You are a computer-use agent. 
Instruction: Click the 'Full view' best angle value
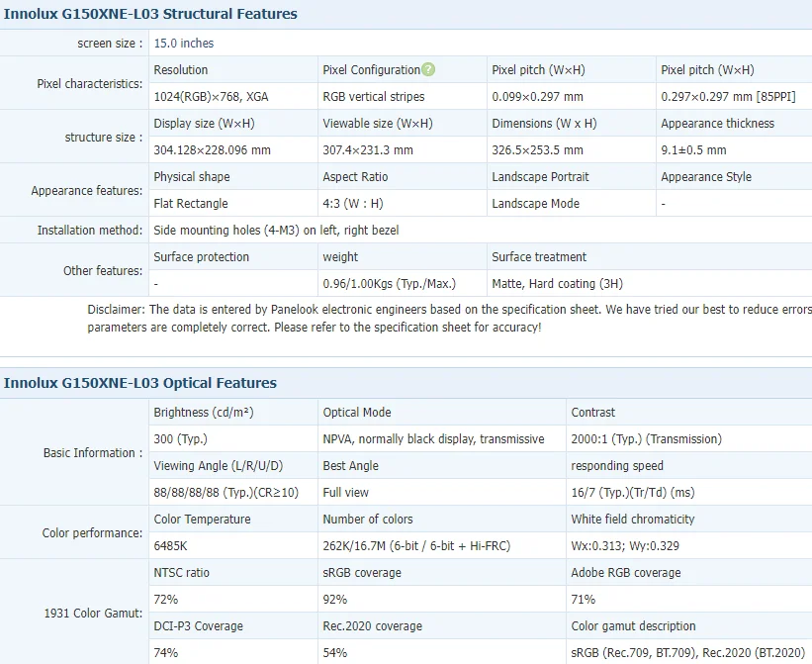click(345, 493)
